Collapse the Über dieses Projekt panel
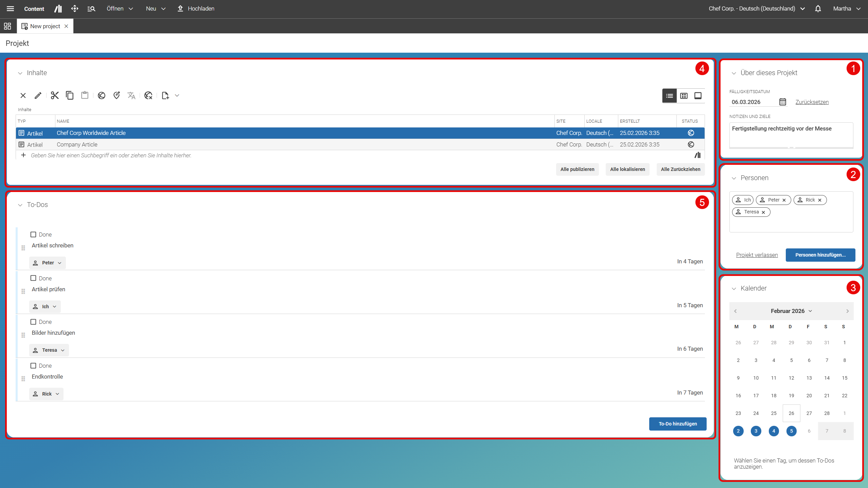The height and width of the screenshot is (488, 868). click(734, 73)
